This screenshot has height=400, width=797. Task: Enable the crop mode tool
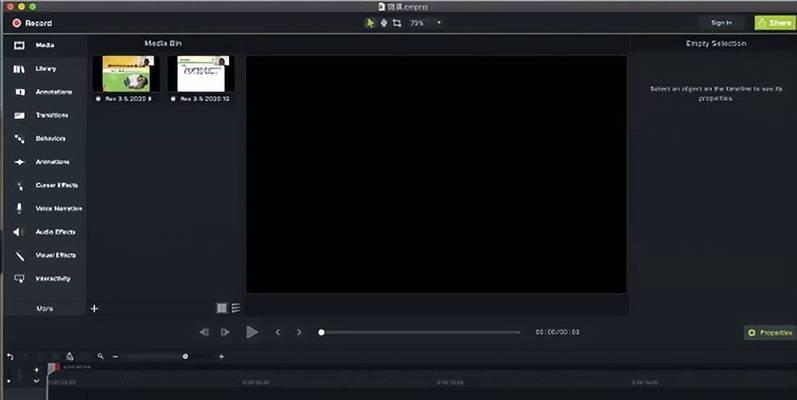[397, 23]
